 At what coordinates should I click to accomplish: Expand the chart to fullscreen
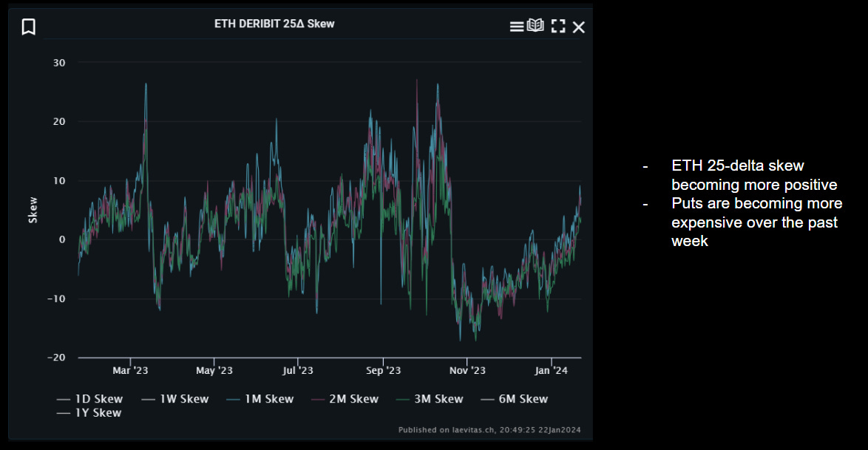tap(558, 27)
